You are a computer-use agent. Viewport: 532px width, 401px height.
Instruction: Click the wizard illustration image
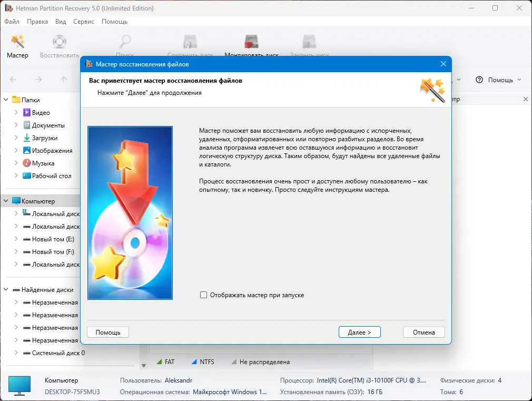pyautogui.click(x=130, y=213)
